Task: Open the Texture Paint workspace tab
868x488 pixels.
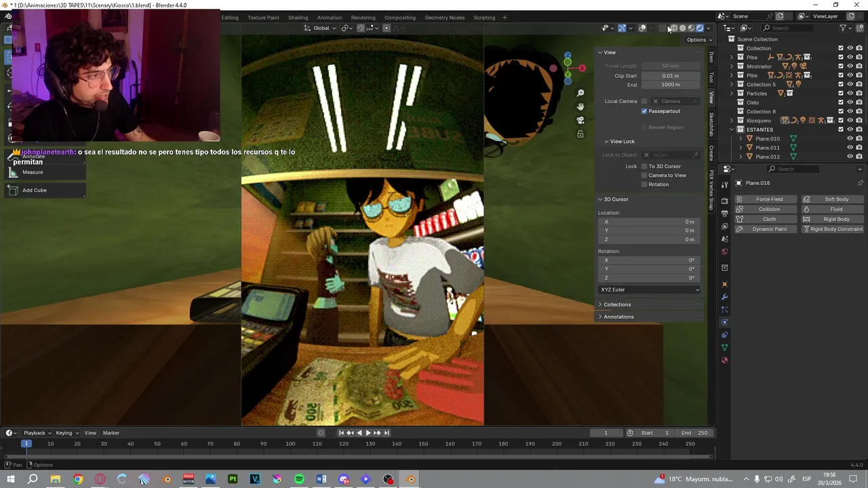Action: (x=263, y=18)
